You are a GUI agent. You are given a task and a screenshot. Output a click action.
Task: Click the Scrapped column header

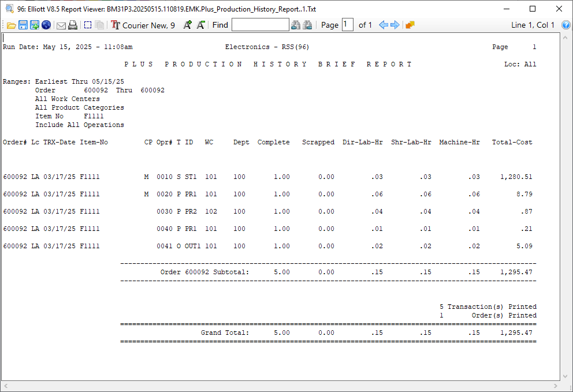[x=318, y=142]
